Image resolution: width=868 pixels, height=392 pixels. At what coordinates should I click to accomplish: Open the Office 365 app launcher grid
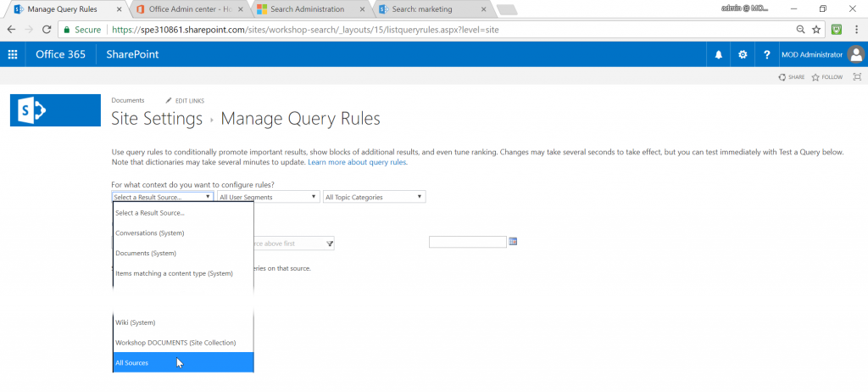[x=12, y=54]
